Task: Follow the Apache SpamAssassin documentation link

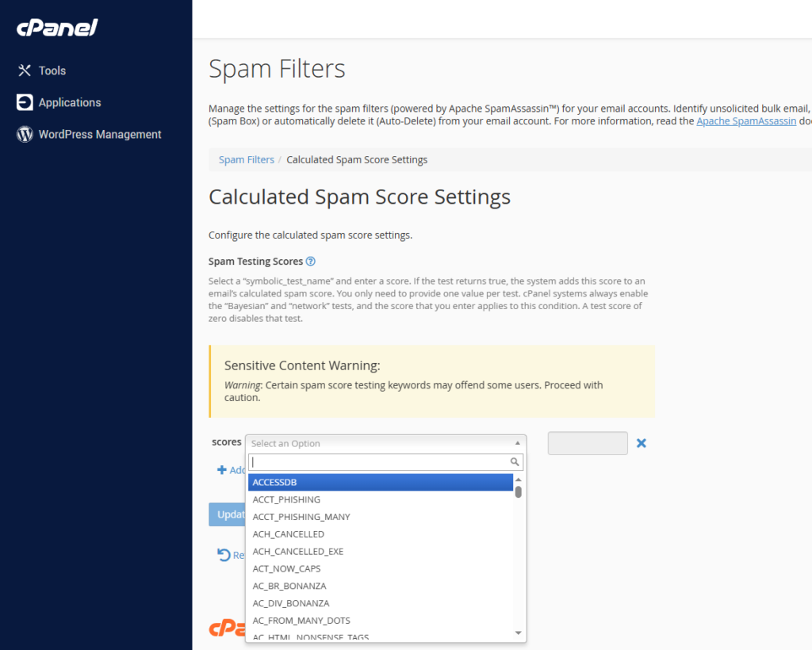Action: 745,121
